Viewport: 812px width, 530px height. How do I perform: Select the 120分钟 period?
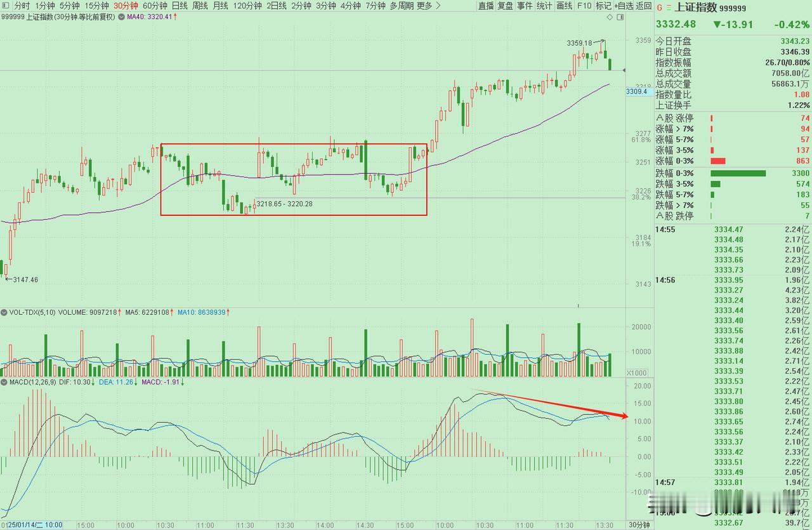click(247, 6)
